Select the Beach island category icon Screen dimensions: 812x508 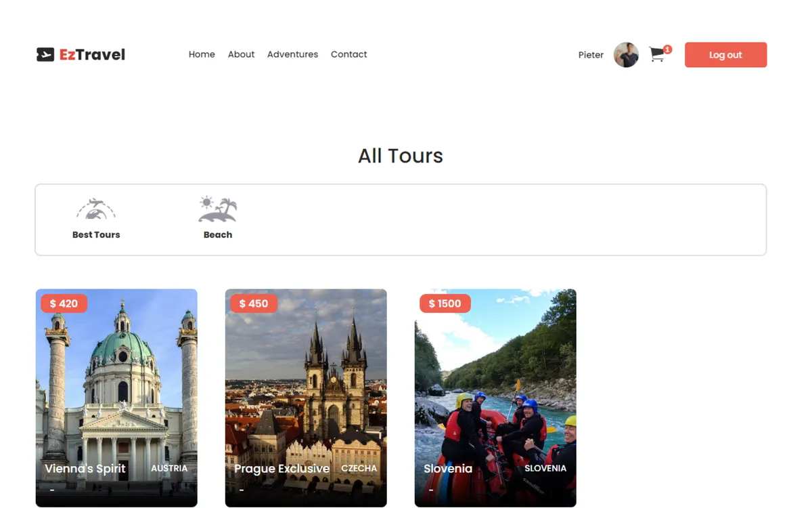point(218,209)
